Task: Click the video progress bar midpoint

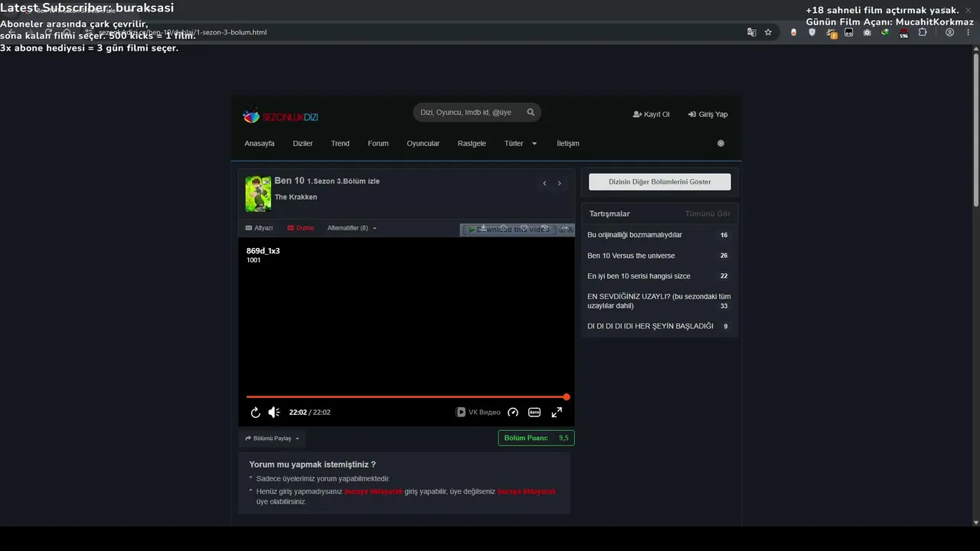Action: [407, 397]
